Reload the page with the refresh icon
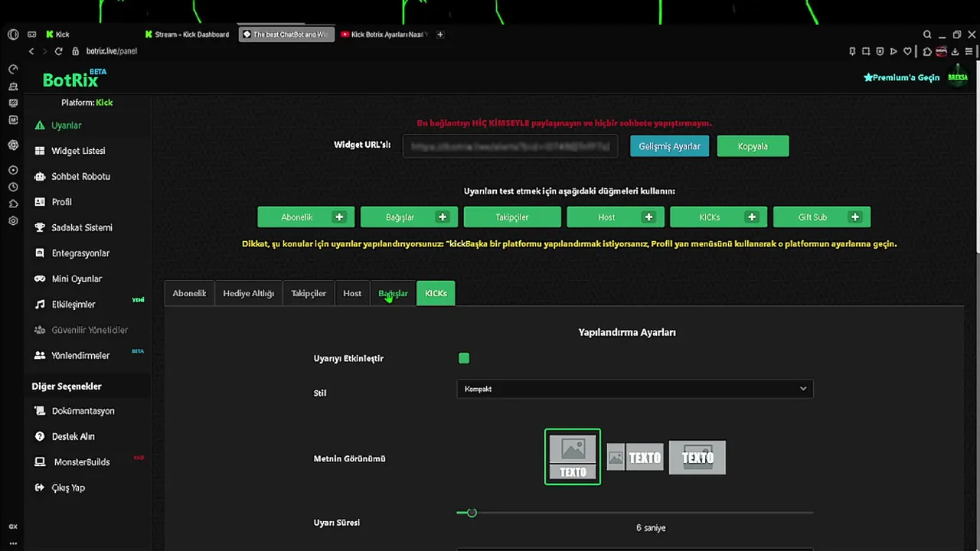The height and width of the screenshot is (551, 980). point(58,51)
